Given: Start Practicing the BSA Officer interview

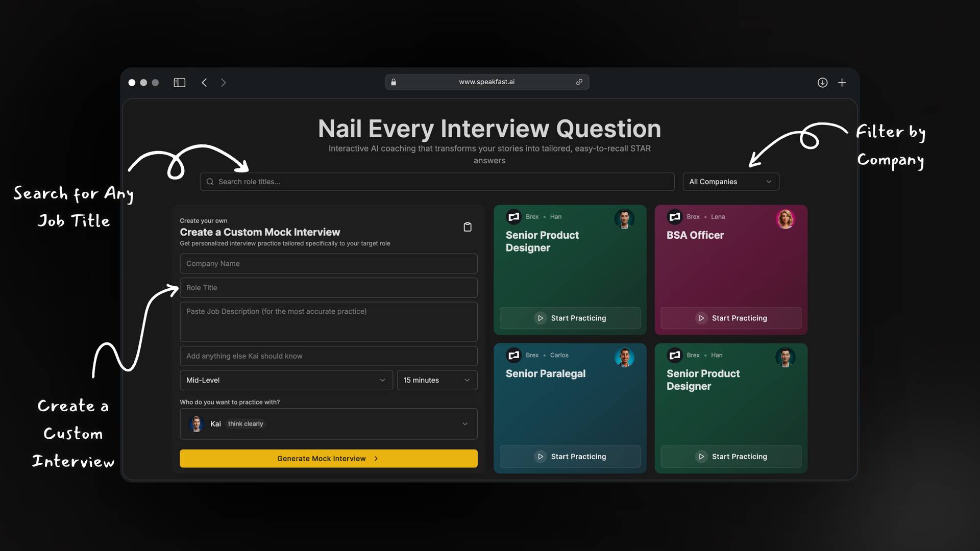Looking at the screenshot, I should click(x=730, y=318).
